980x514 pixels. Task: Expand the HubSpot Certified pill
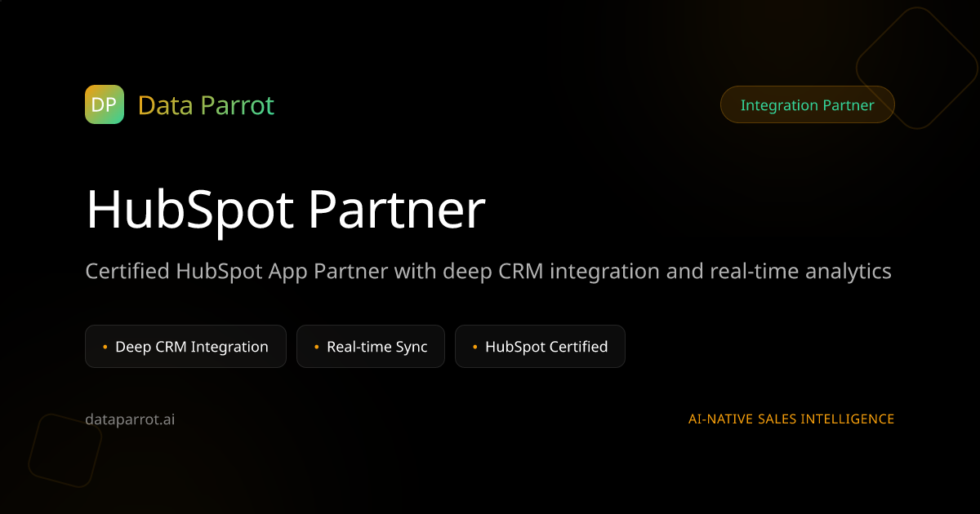[x=540, y=346]
